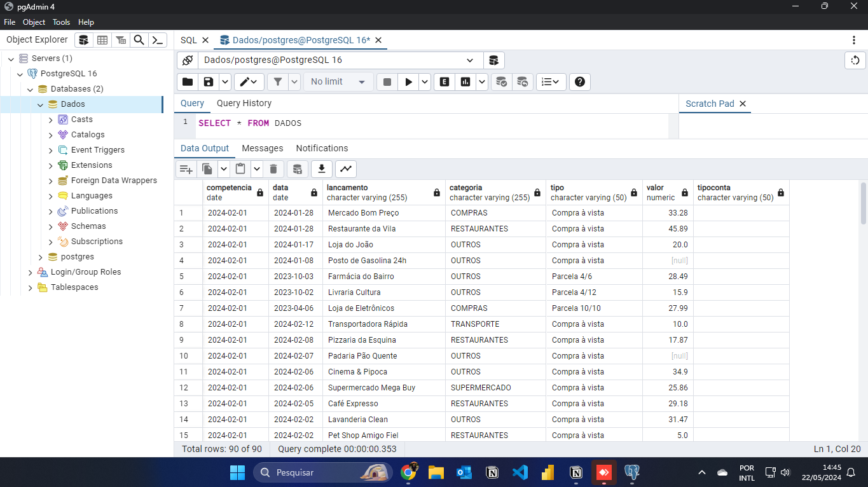Viewport: 868px width, 487px height.
Task: Open the Object menu
Action: (34, 22)
